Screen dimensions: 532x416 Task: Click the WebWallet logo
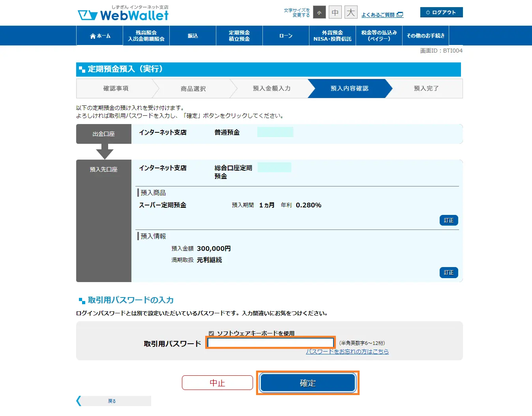pos(123,14)
